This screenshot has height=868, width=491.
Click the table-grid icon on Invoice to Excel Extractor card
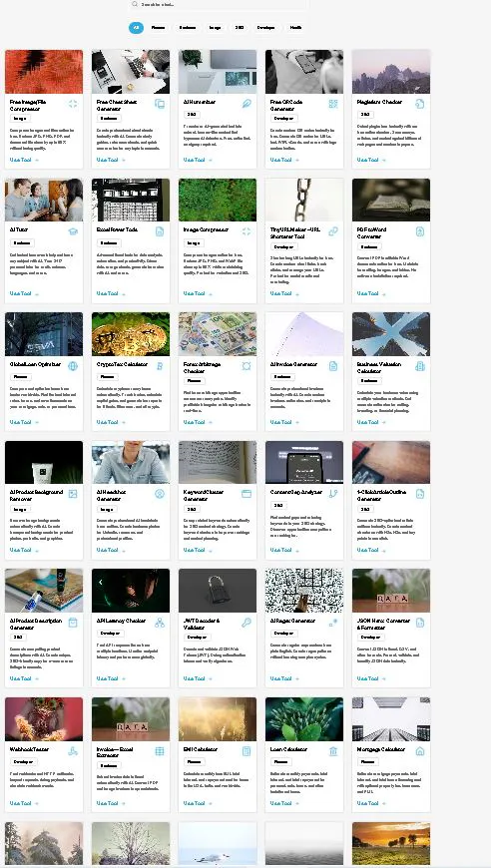coord(160,751)
